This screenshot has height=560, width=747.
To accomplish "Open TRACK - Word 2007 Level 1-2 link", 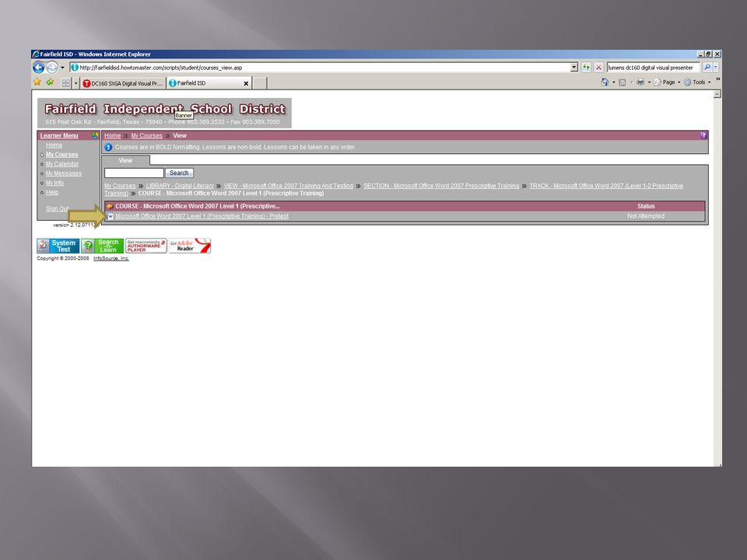I will [x=606, y=186].
